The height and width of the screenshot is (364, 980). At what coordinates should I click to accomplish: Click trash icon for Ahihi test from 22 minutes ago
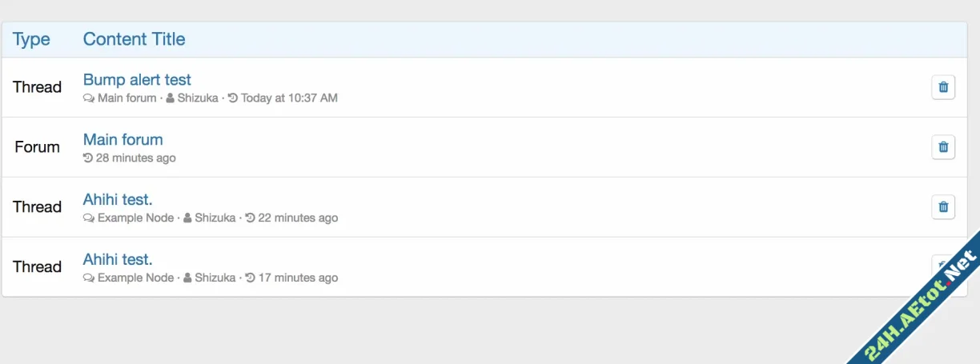pos(943,207)
